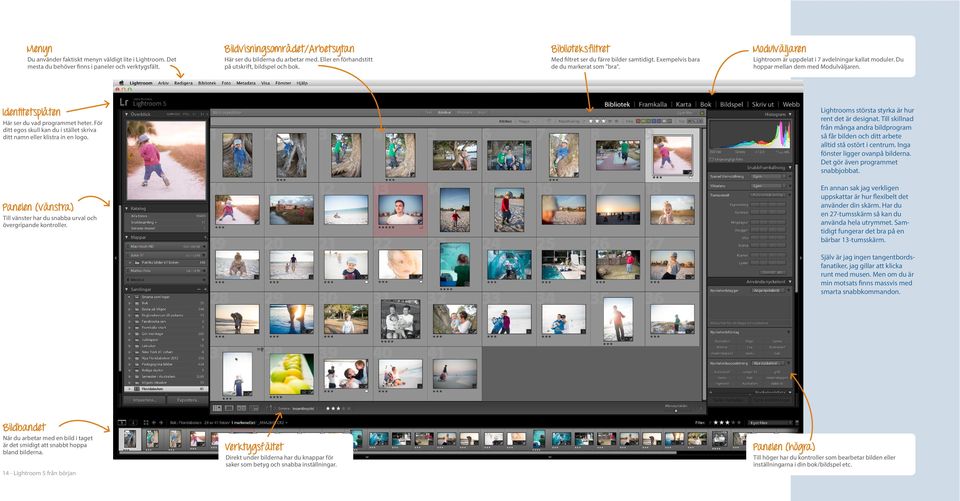Viewport: 960px width, 501px height.
Task: Toggle the filmstrip filter switch
Action: point(796,423)
